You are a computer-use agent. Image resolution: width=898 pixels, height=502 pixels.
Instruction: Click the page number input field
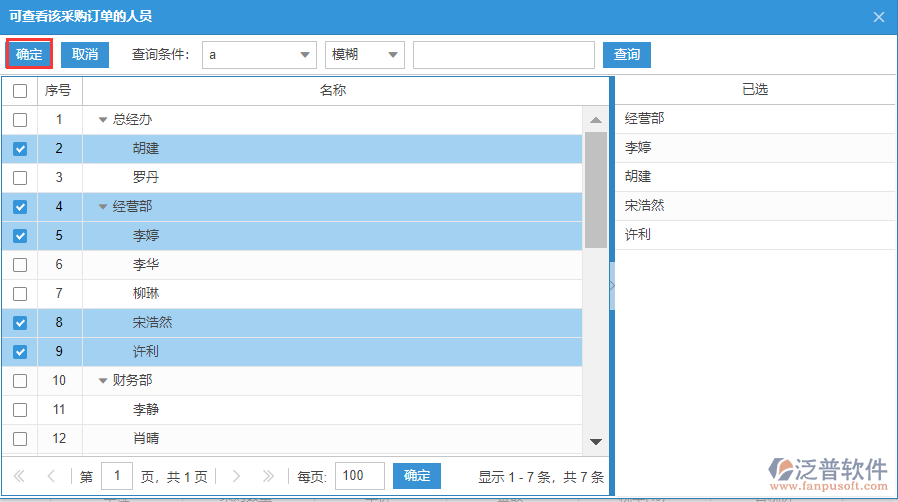click(117, 476)
